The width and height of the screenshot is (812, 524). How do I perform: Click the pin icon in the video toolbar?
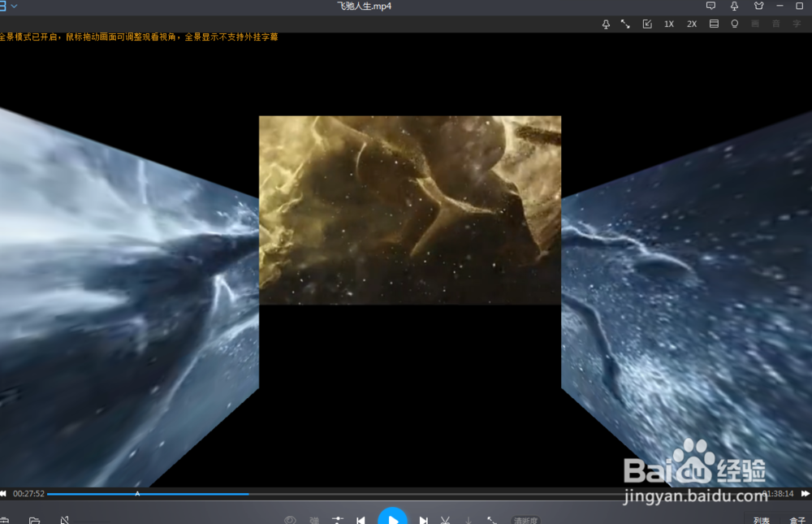(606, 24)
